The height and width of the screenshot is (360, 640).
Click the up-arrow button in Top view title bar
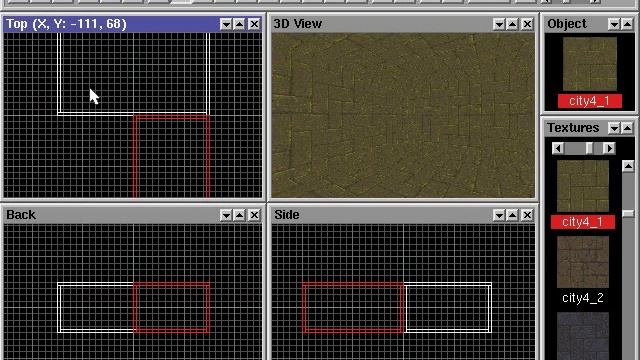pyautogui.click(x=240, y=24)
